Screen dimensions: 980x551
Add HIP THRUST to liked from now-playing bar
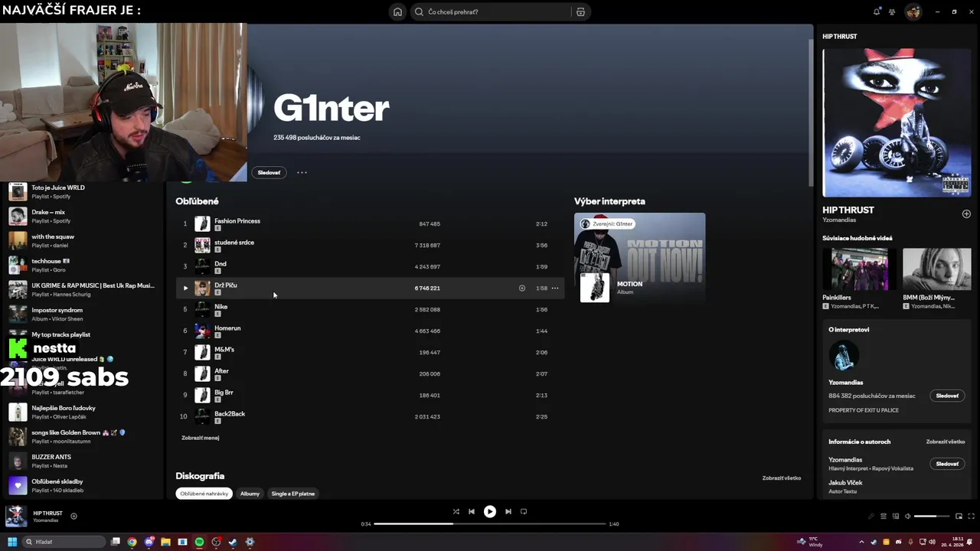tap(73, 517)
